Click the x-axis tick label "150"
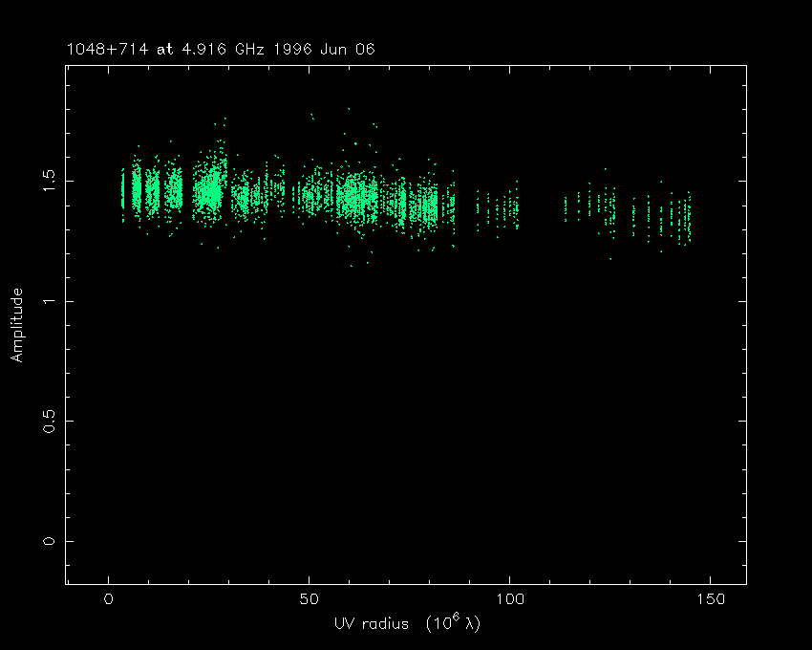Image resolution: width=812 pixels, height=650 pixels. (x=710, y=599)
